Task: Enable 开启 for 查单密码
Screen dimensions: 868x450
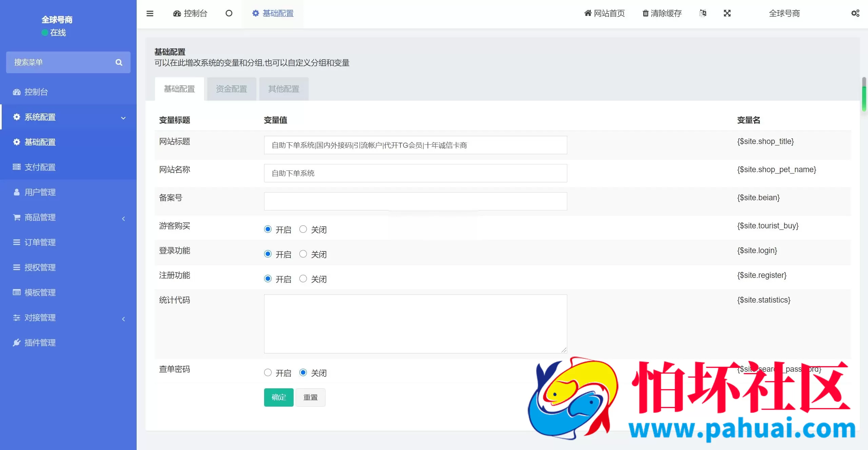Action: [268, 372]
